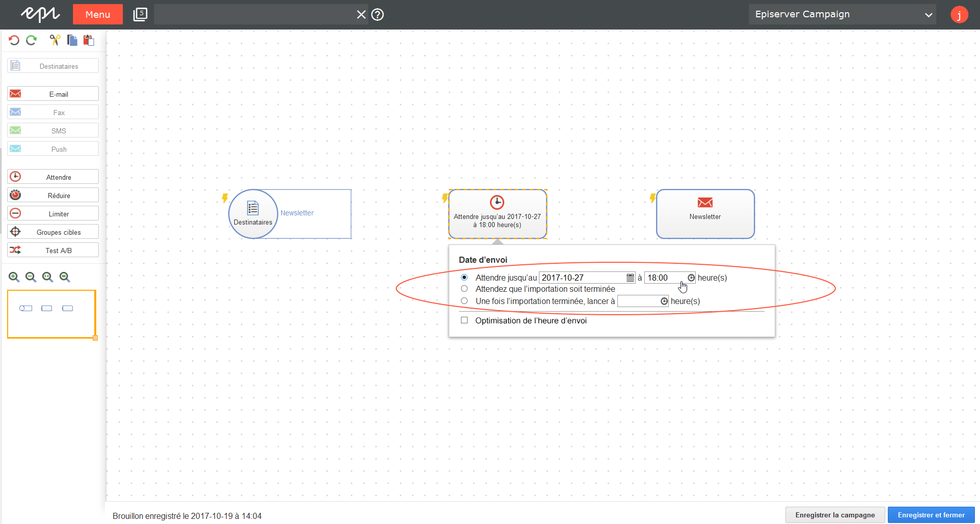Add Push element from sidebar
Viewport: 980px width, 524px height.
(53, 149)
